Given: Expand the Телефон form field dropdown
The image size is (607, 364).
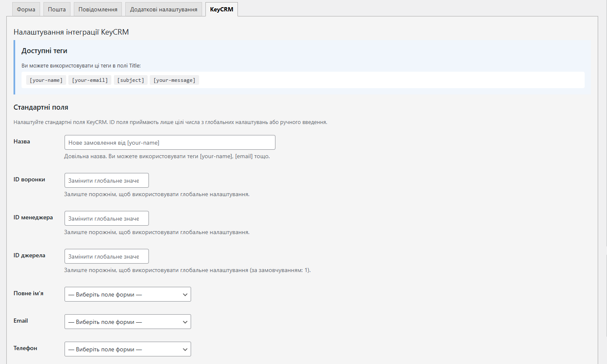Looking at the screenshot, I should click(127, 349).
